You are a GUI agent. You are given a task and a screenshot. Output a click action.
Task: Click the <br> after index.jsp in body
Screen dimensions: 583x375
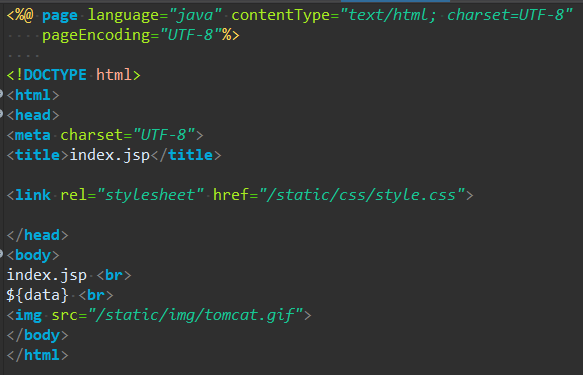114,275
